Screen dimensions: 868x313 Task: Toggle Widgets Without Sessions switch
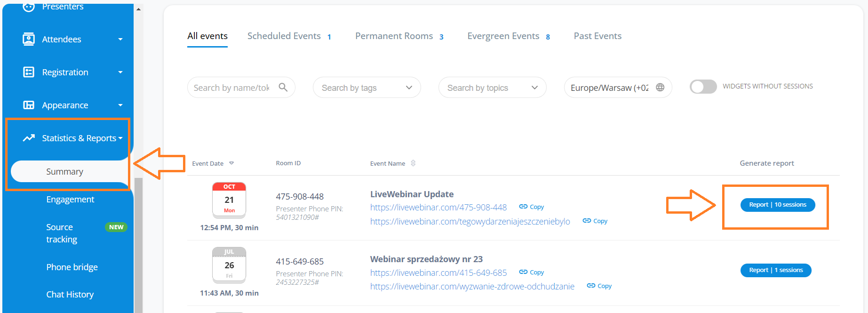coord(703,87)
